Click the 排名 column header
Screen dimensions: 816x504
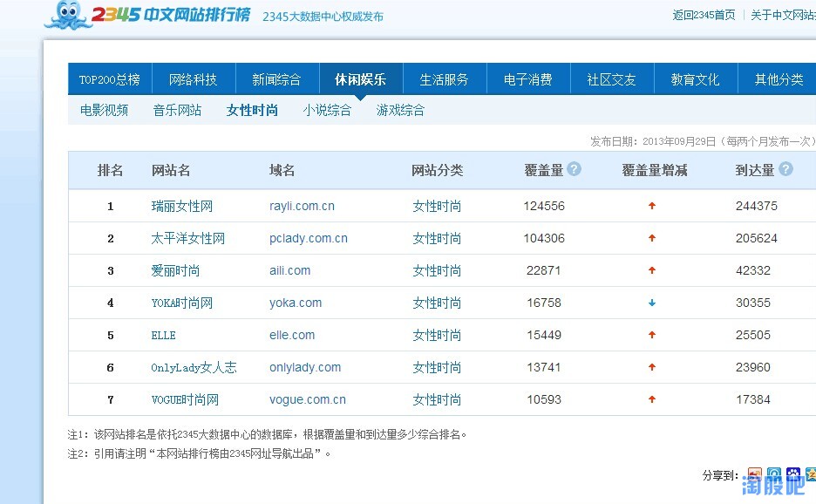click(111, 170)
